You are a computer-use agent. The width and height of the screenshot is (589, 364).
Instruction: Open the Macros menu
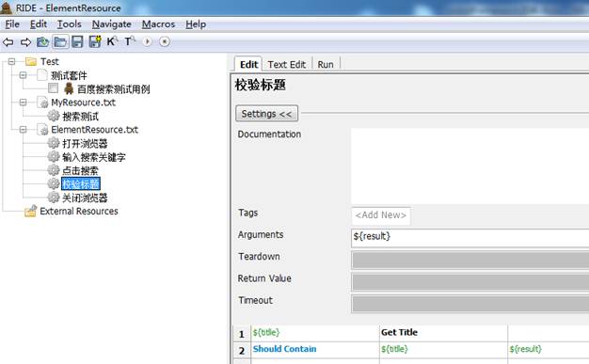tap(158, 24)
